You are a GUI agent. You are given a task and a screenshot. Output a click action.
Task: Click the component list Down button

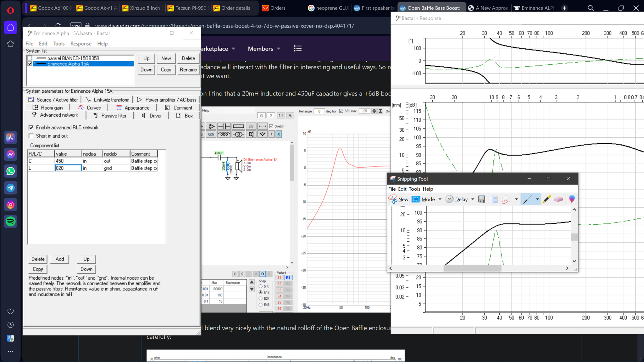[86, 269]
